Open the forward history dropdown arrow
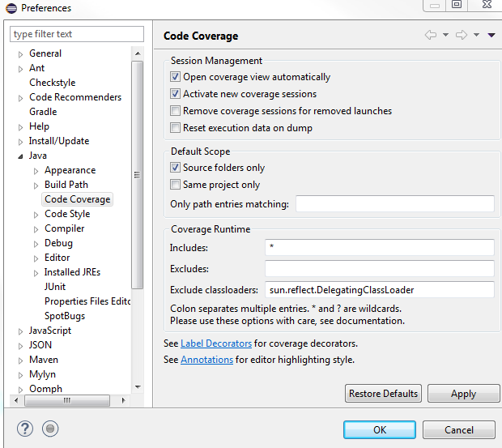 (476, 35)
